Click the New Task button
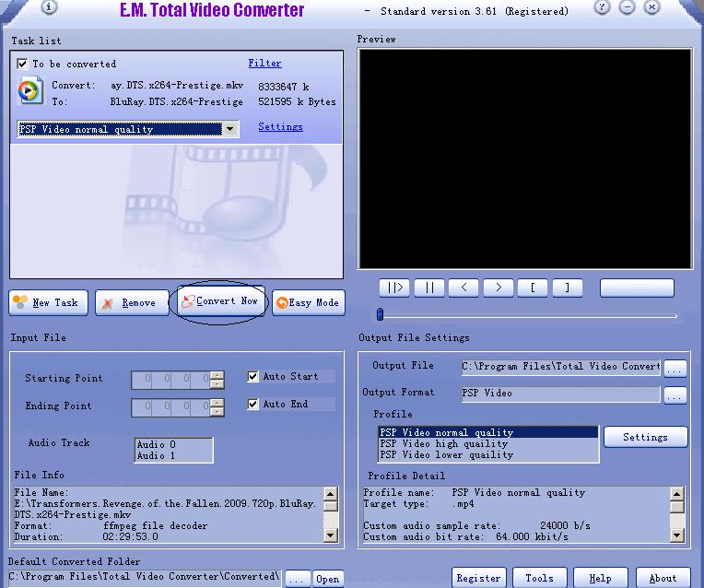This screenshot has height=588, width=704. tap(49, 303)
